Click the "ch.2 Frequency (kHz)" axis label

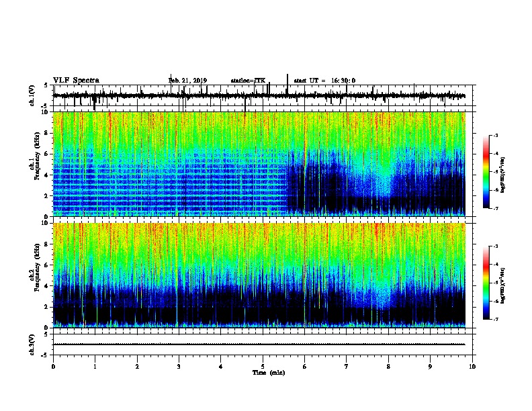pyautogui.click(x=35, y=267)
